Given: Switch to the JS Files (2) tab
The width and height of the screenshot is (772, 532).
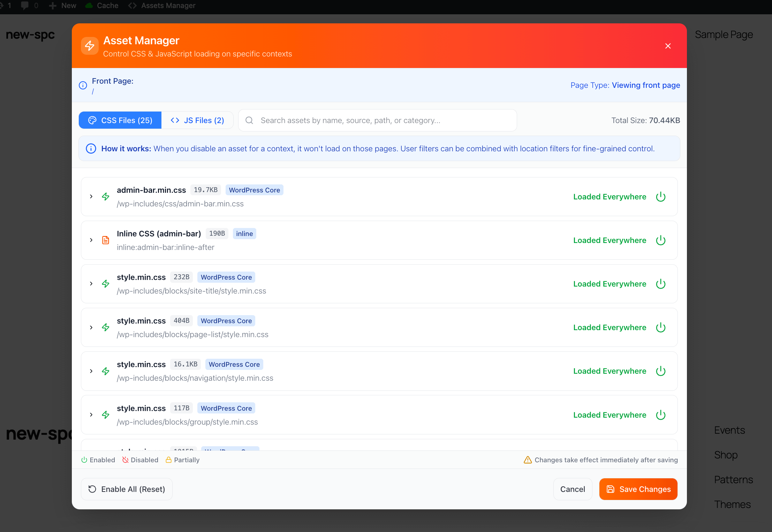Looking at the screenshot, I should (197, 120).
